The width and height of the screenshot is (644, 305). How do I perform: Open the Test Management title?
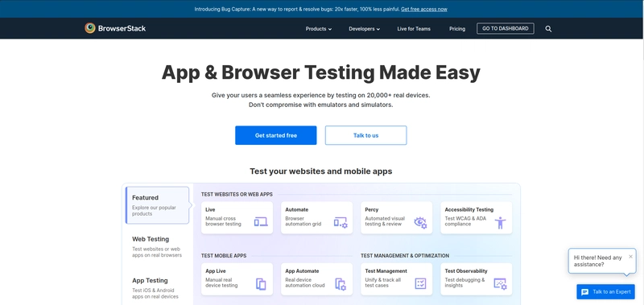(x=386, y=271)
